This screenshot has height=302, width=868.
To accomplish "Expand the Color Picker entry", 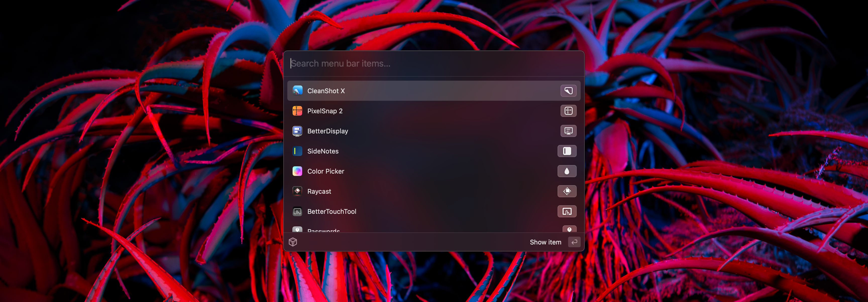I will click(568, 171).
